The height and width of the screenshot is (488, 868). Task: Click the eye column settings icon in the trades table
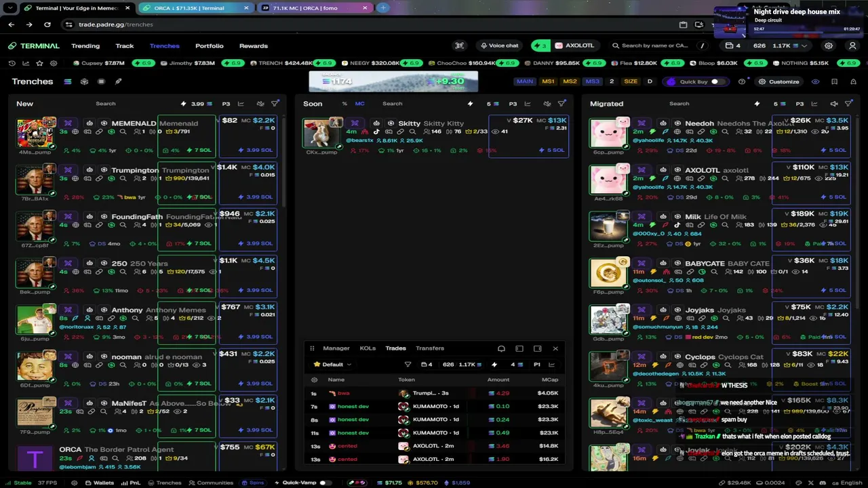click(x=314, y=380)
